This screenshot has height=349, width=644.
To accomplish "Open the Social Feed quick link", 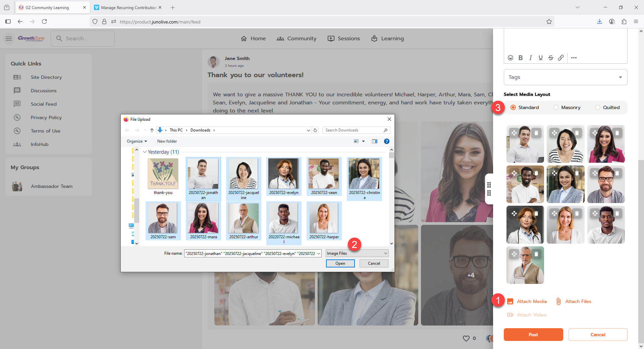I will (x=44, y=104).
